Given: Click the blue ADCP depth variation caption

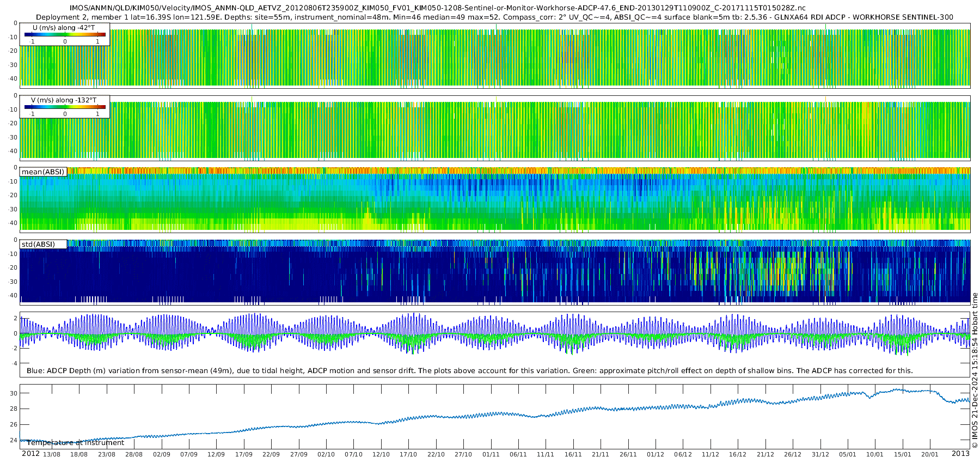Looking at the screenshot, I should coord(469,371).
